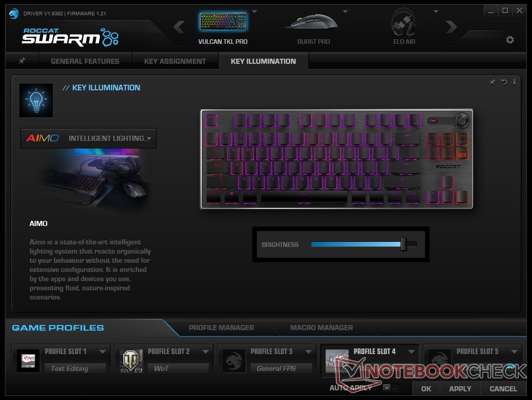Open the AIMO Intelligent Lighting dropdown
This screenshot has height=400, width=532.
coord(88,138)
